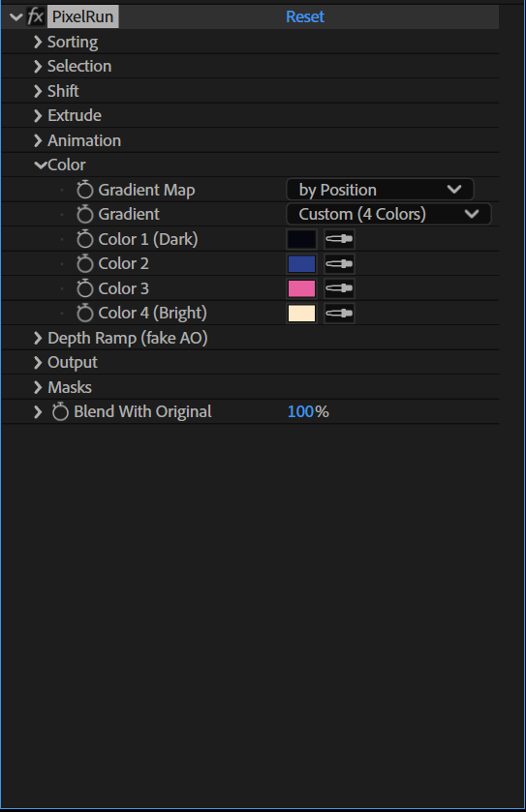The height and width of the screenshot is (812, 526).
Task: Expand the Output group
Action: (38, 363)
